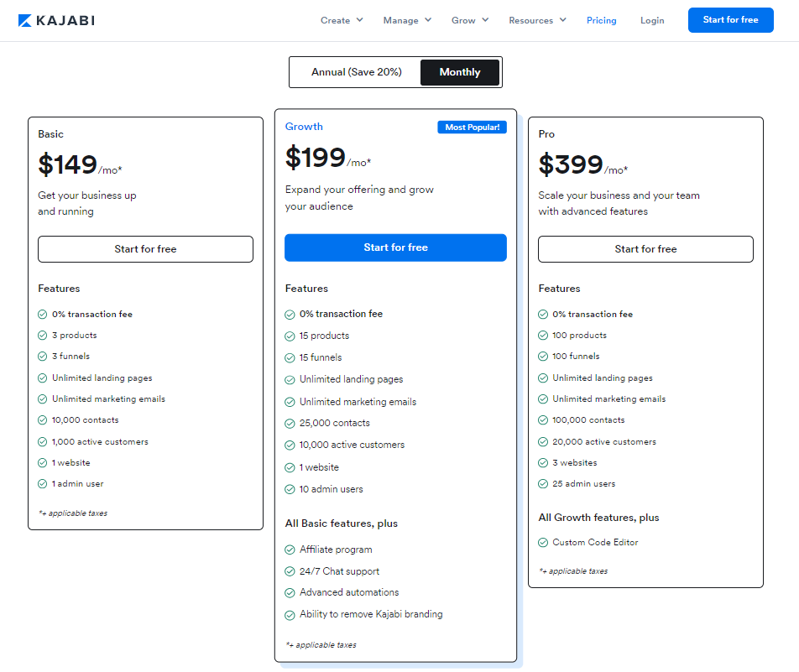Click checkmark beside 15 funnels

click(x=290, y=358)
